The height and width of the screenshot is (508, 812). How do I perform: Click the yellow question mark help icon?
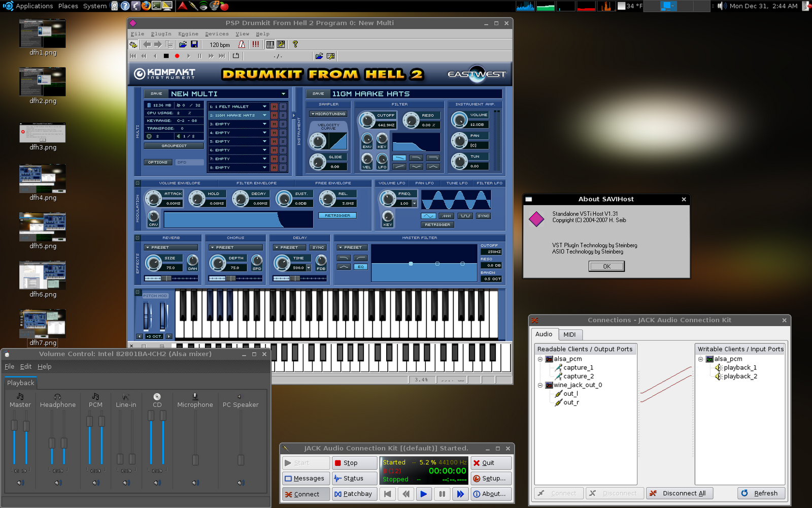coord(295,45)
